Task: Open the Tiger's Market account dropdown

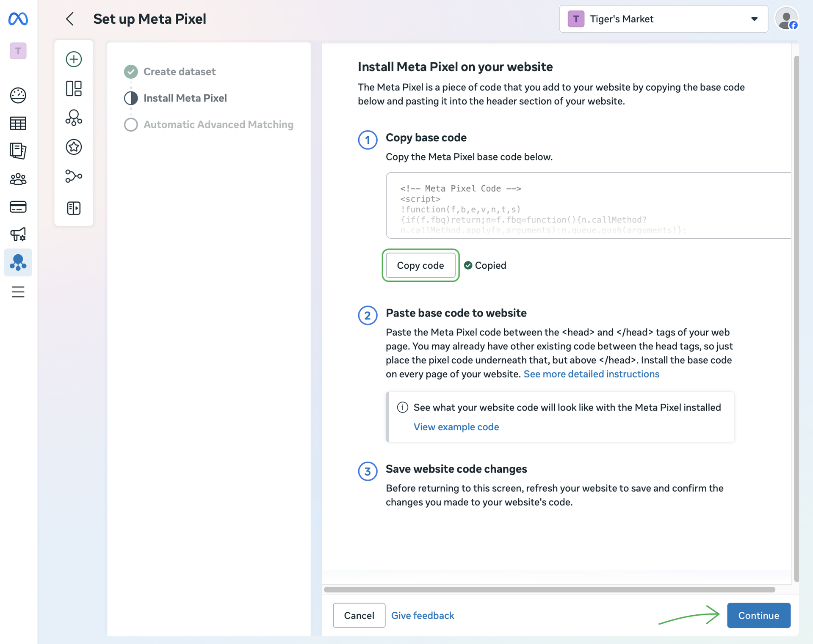Action: click(663, 19)
